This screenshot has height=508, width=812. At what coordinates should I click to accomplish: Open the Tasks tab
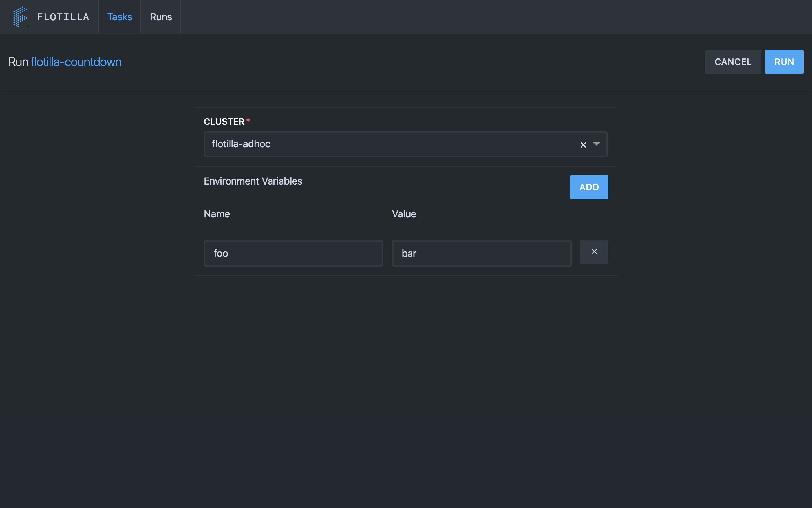click(x=120, y=17)
